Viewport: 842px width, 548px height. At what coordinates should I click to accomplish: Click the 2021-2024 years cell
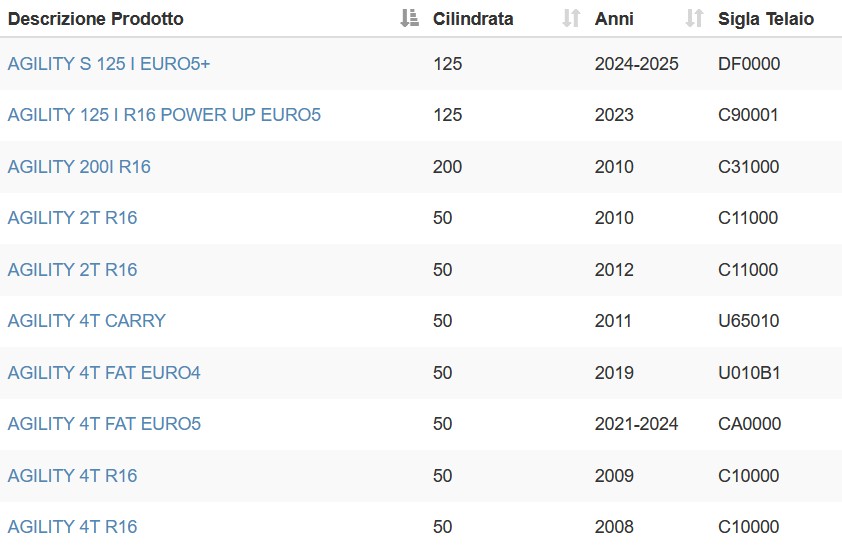(636, 424)
